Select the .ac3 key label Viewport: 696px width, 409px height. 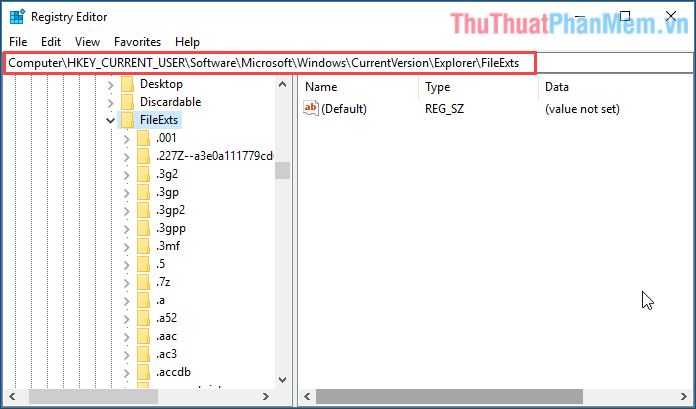(166, 354)
